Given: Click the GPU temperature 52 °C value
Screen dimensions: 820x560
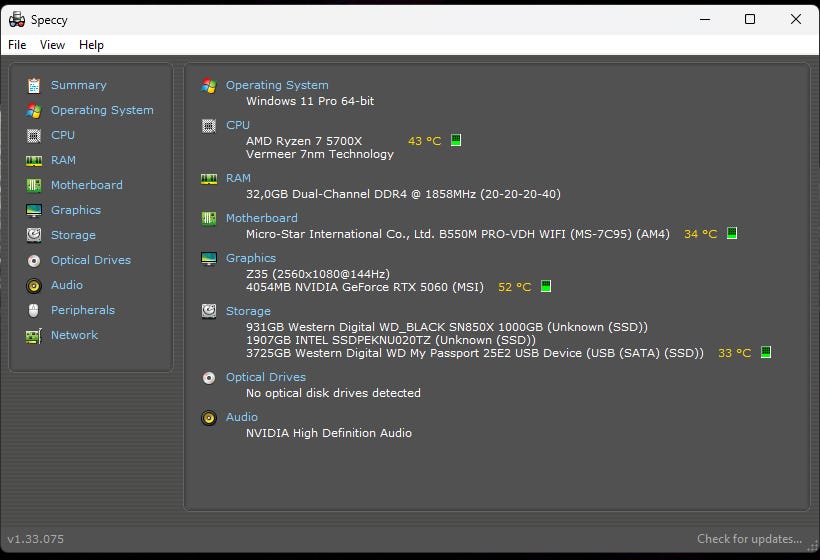Looking at the screenshot, I should coord(515,287).
